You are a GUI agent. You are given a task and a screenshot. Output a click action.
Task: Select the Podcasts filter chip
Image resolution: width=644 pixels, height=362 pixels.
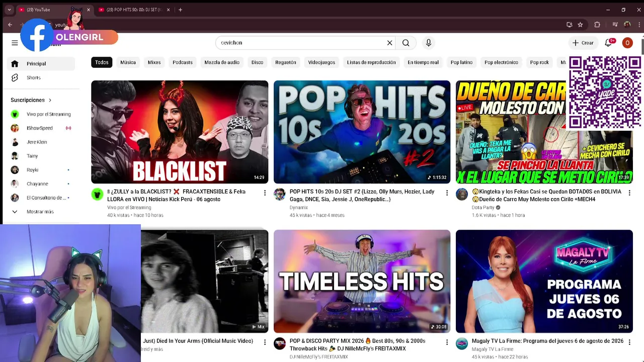182,62
